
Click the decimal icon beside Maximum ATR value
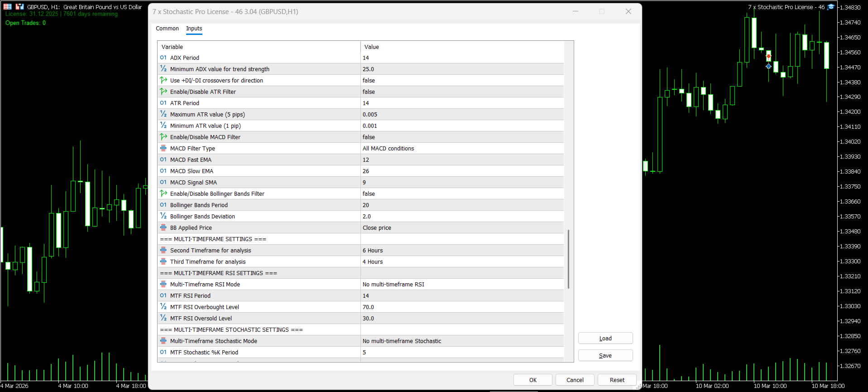click(x=163, y=114)
